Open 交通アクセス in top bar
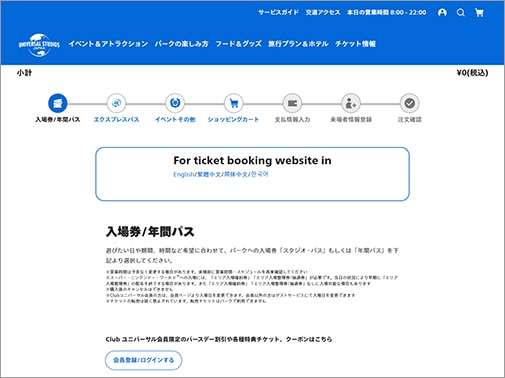Screen dimensions: 505x378 (x=323, y=13)
